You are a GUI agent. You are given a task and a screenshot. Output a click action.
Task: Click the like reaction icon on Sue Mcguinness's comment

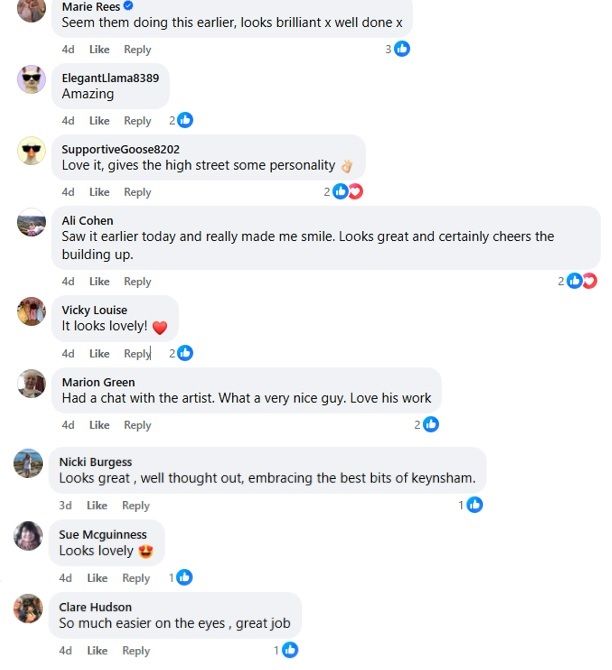coord(184,577)
